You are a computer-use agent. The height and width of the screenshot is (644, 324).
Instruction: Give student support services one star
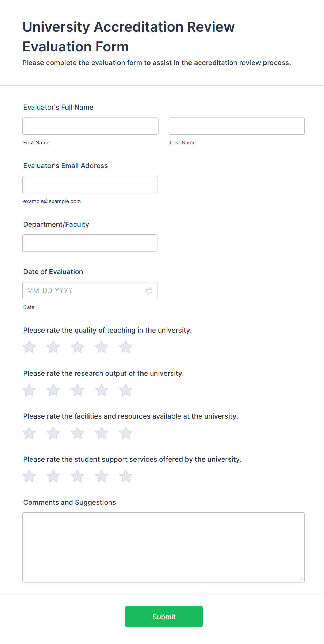pos(29,476)
